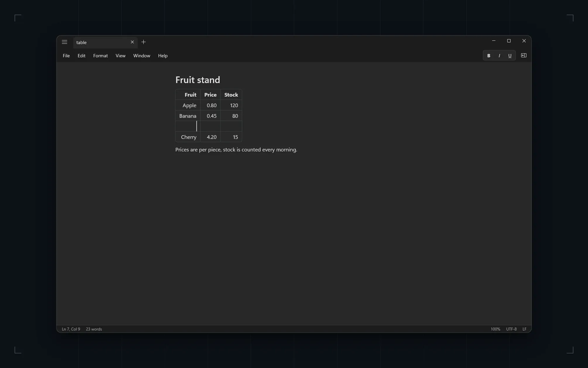588x368 pixels.
Task: Click the '100%' zoom level indicator
Action: click(495, 329)
